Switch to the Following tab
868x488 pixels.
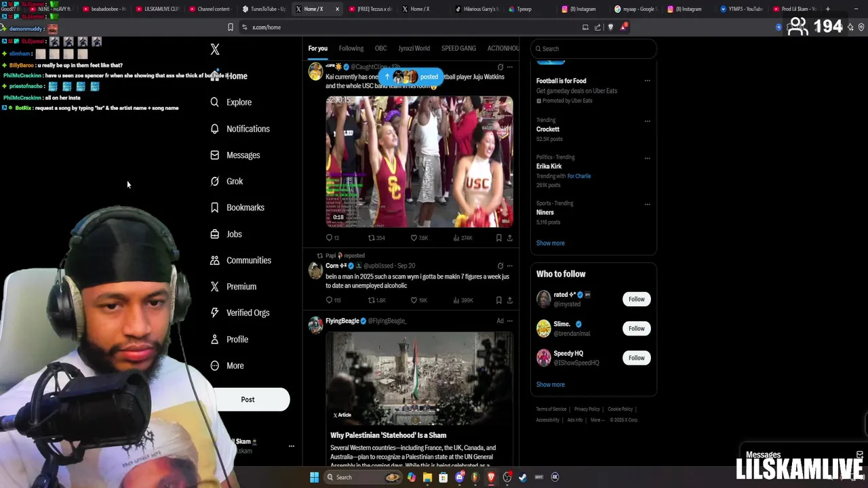point(351,49)
